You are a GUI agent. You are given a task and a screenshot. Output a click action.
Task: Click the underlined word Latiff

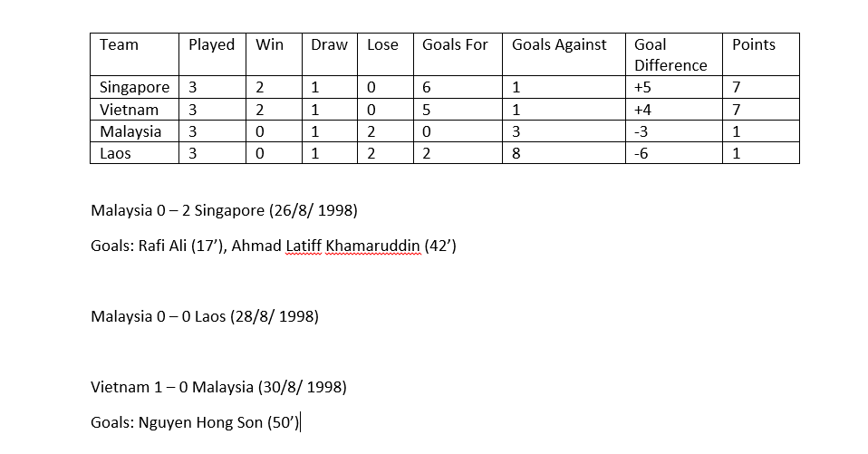point(304,246)
